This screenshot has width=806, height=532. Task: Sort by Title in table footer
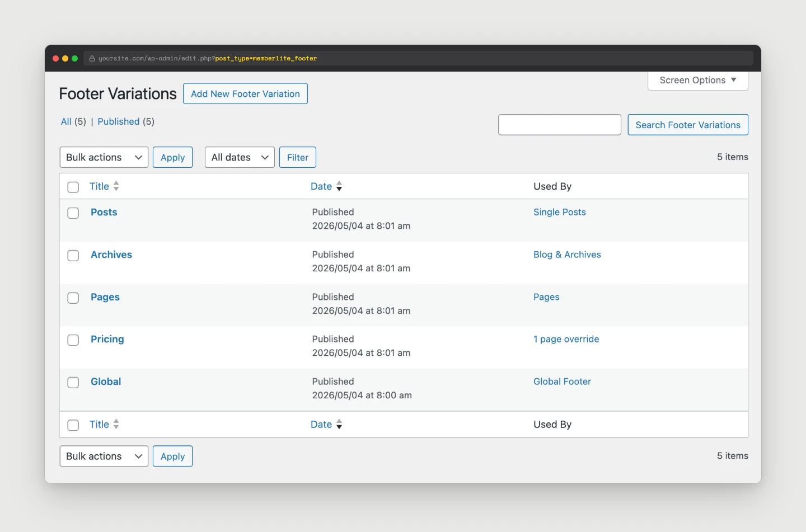tap(99, 425)
